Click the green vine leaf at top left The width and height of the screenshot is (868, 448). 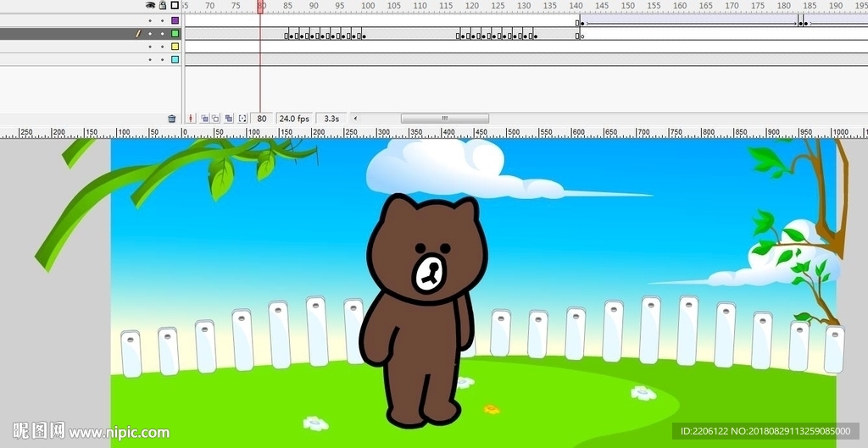(x=221, y=178)
